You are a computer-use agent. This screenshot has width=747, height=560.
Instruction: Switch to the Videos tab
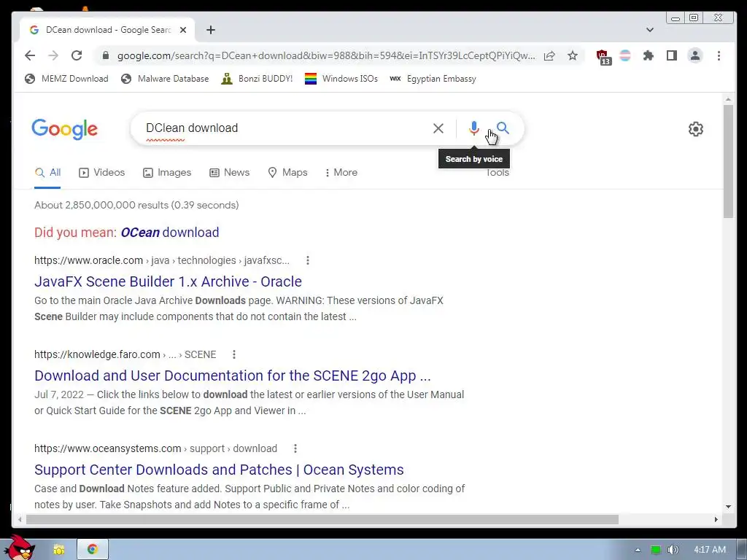[101, 172]
